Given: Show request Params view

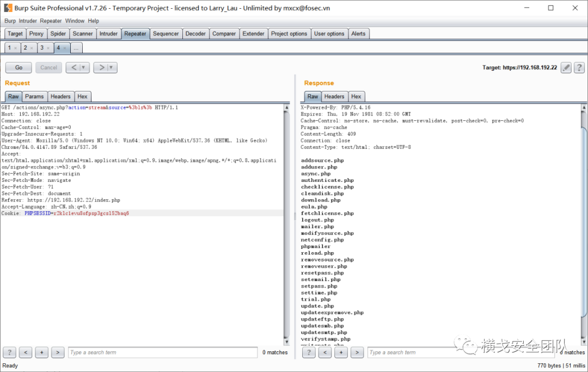Looking at the screenshot, I should pyautogui.click(x=34, y=96).
